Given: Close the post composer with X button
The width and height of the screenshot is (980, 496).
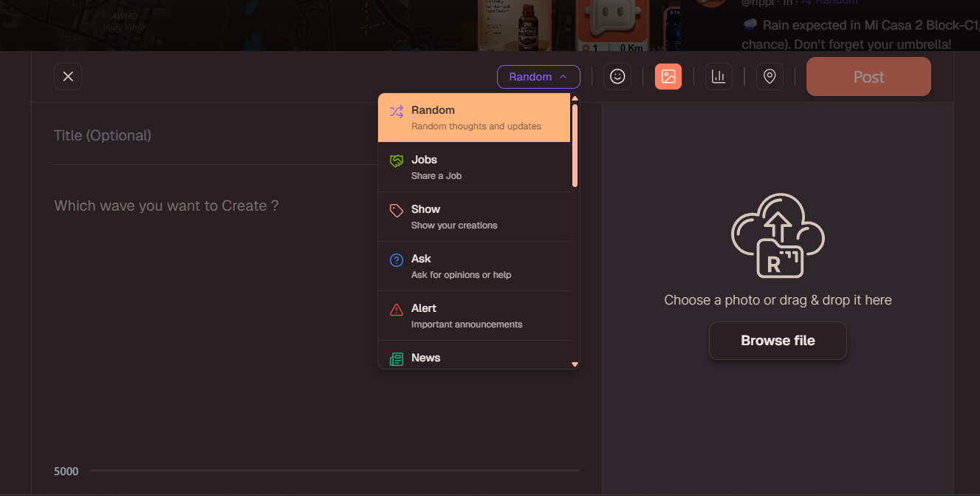Looking at the screenshot, I should pos(68,77).
